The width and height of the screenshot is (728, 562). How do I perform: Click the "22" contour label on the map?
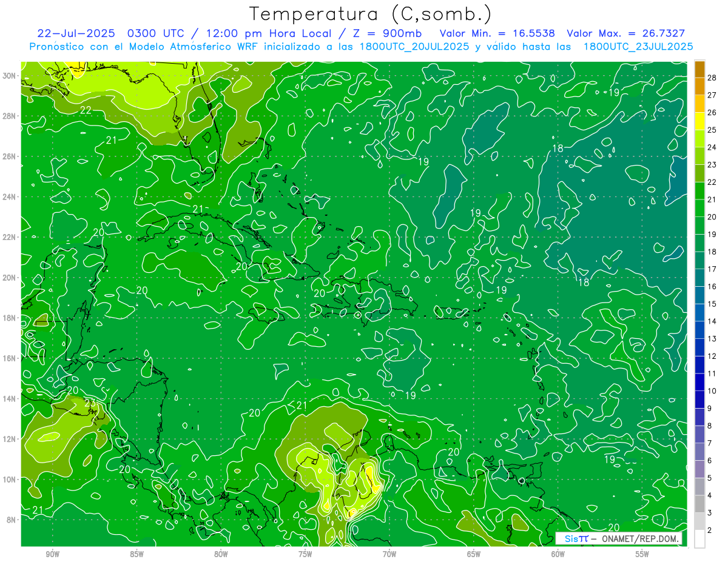[86, 110]
